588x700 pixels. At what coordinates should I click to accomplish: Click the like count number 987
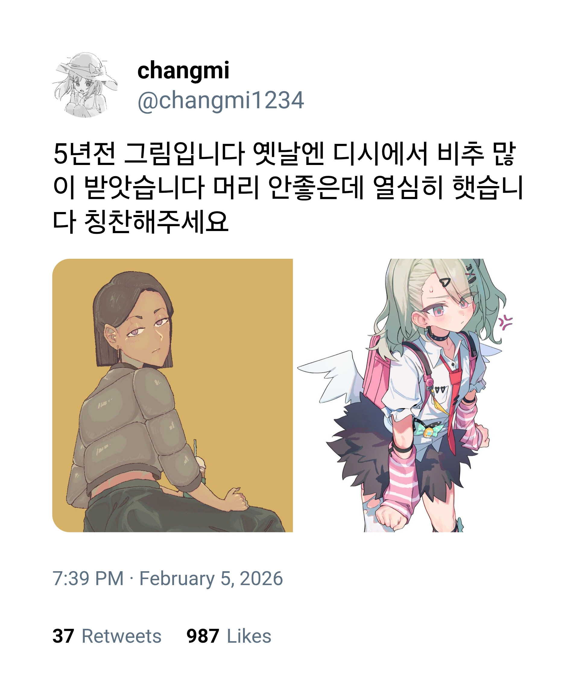point(203,636)
